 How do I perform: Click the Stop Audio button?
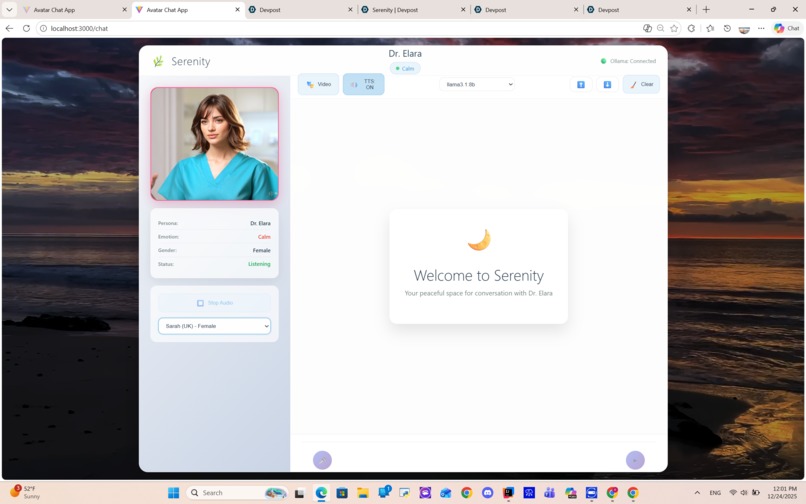click(214, 303)
